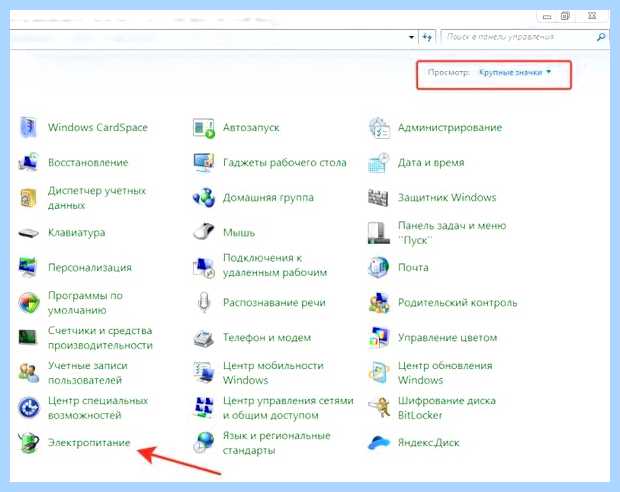The image size is (620, 492).
Task: Open the Яндекс.Диск cloud icon
Action: tap(379, 443)
